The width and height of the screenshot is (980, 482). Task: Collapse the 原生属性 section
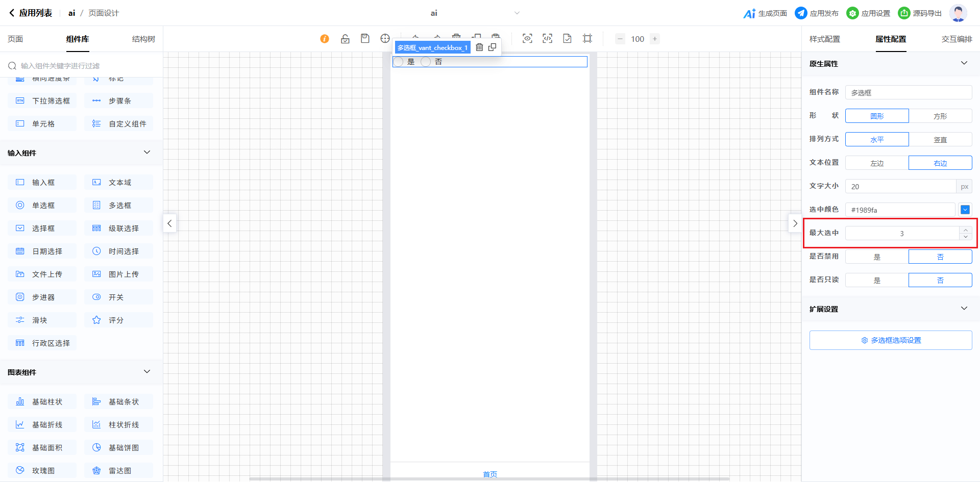click(964, 63)
